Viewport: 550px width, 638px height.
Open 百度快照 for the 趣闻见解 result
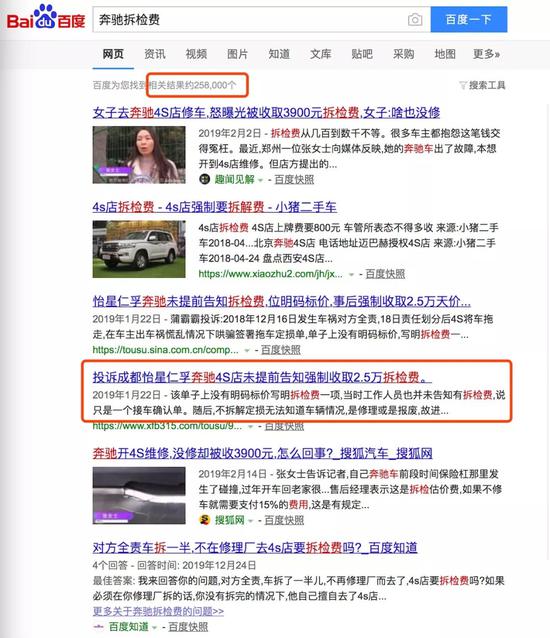click(x=294, y=179)
